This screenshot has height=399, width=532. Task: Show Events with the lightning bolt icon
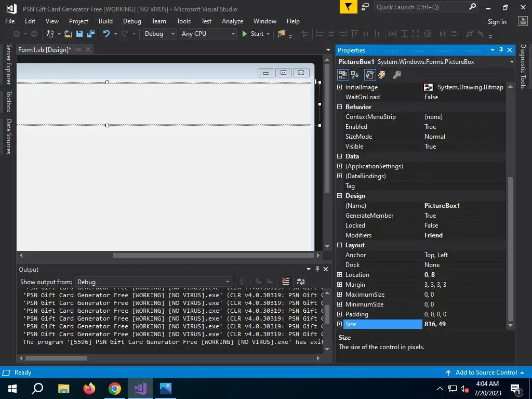(382, 75)
